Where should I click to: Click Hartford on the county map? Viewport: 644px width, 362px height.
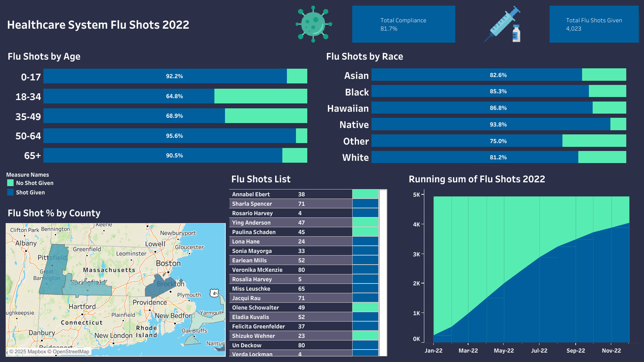pyautogui.click(x=82, y=307)
